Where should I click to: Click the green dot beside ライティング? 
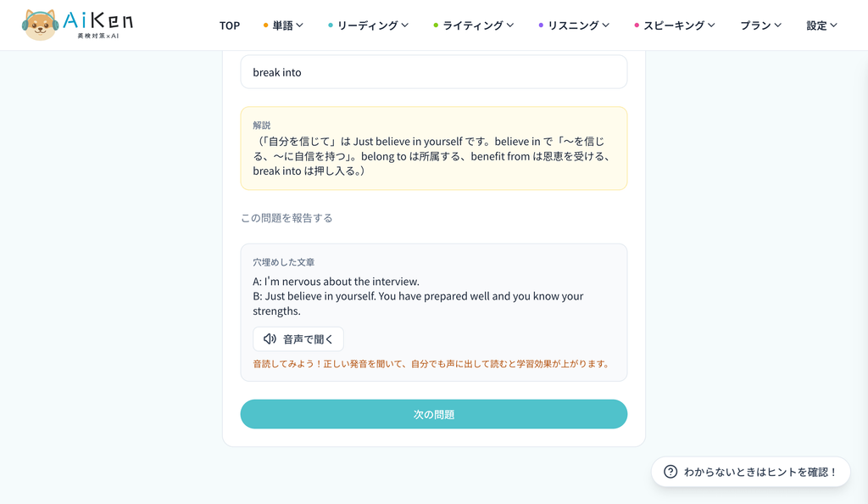point(436,25)
